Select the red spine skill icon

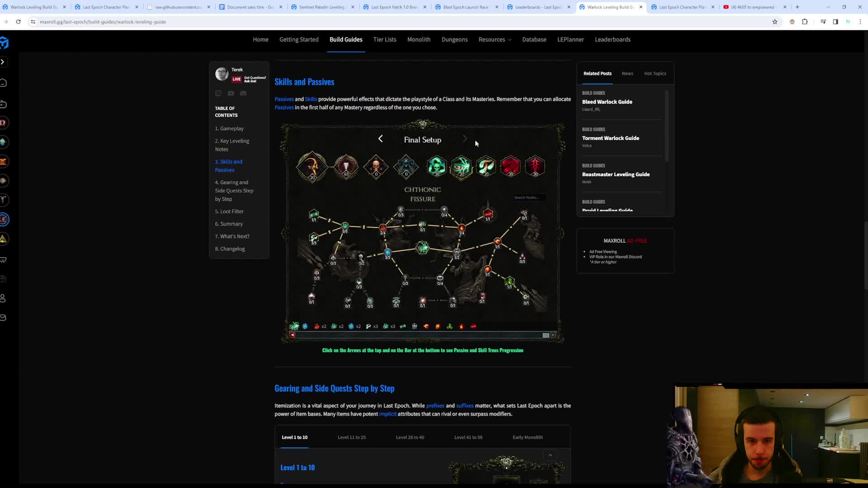(x=535, y=166)
